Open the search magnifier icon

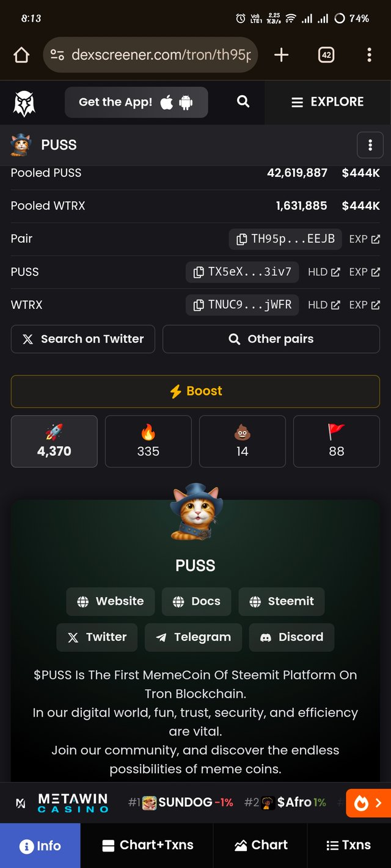tap(243, 101)
